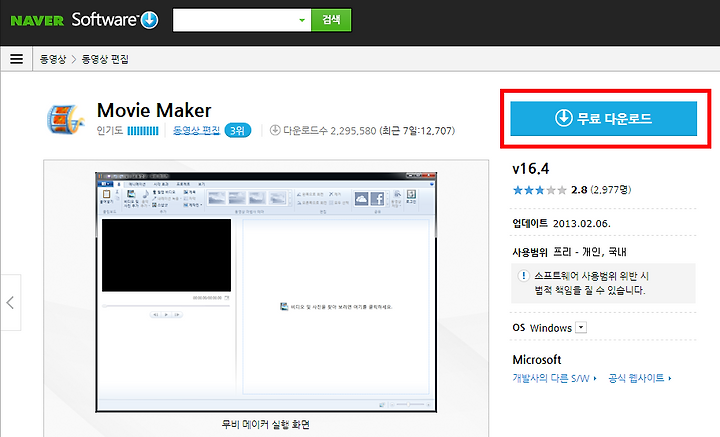Click the download count clock-arrow icon
The image size is (720, 437).
pyautogui.click(x=275, y=130)
